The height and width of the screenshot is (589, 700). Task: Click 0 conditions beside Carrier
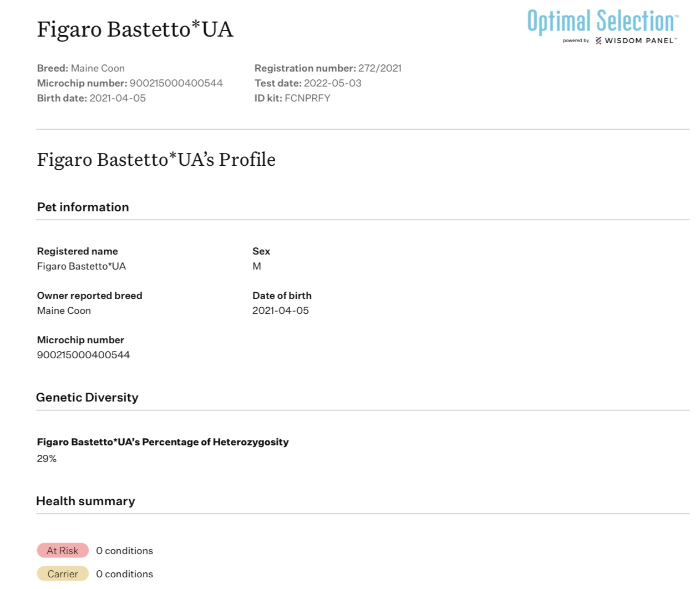coord(124,574)
